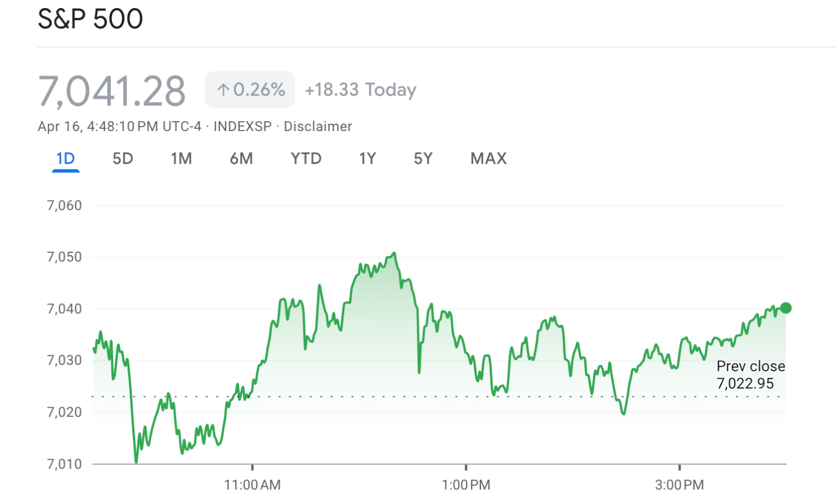The width and height of the screenshot is (835, 504).
Task: Switch to the 1Y chart
Action: pos(367,158)
